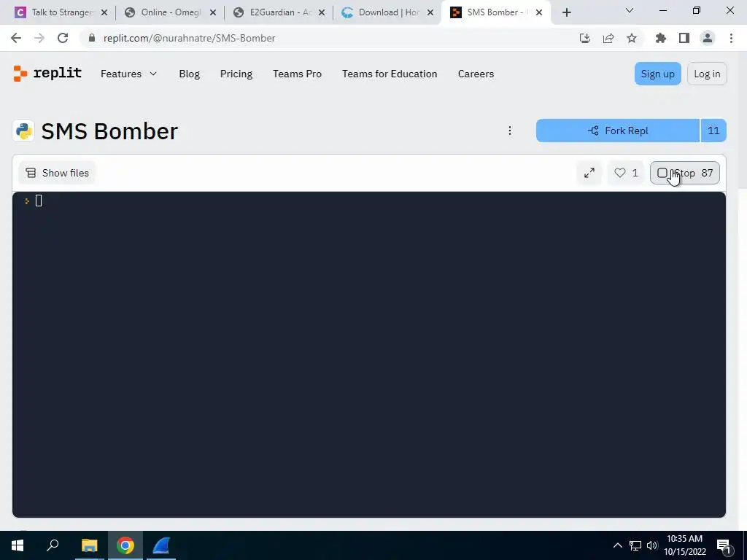The image size is (747, 560).
Task: Open the notification center
Action: 724,545
